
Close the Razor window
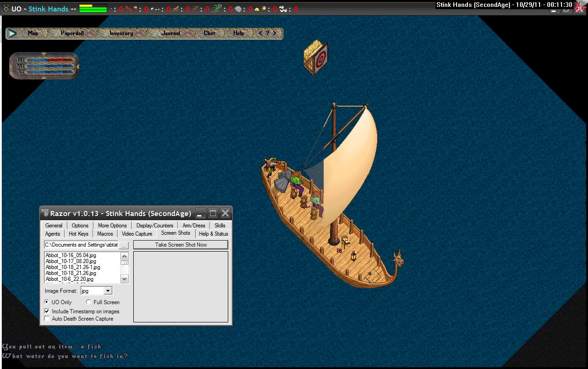(225, 213)
